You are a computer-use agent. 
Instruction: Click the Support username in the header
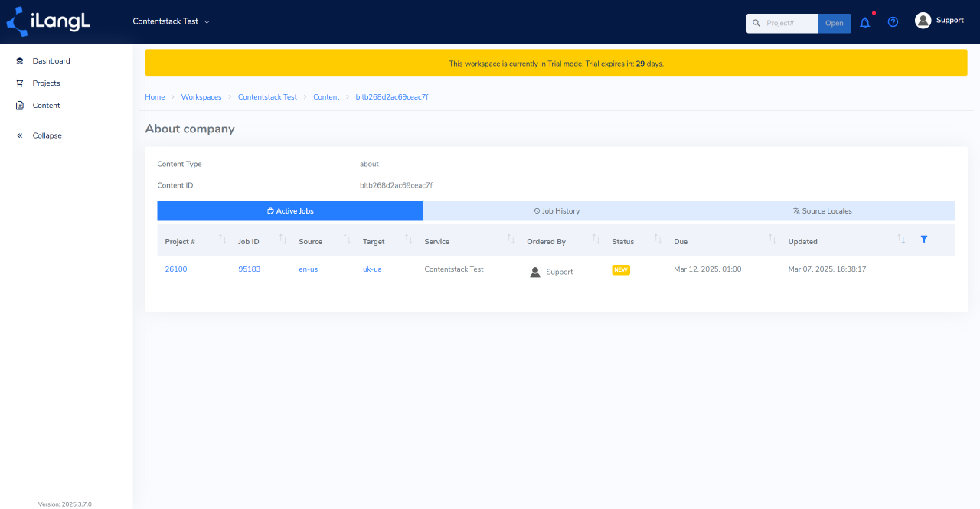pyautogui.click(x=950, y=20)
